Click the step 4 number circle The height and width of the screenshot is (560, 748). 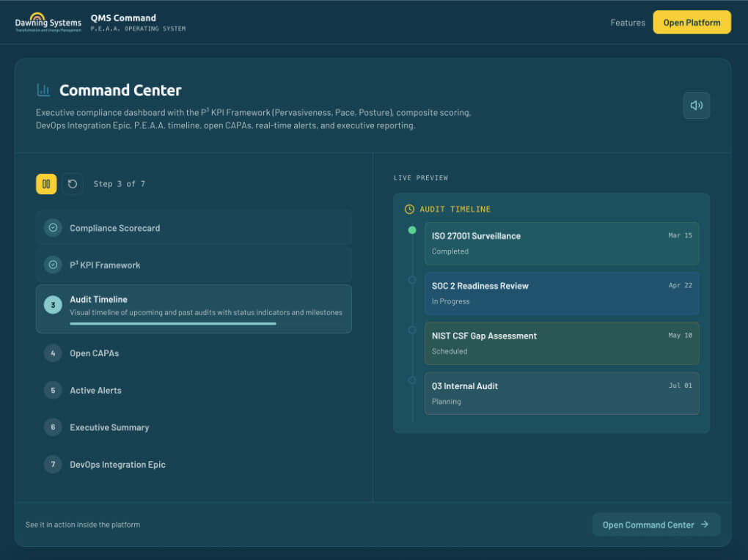[x=53, y=353]
